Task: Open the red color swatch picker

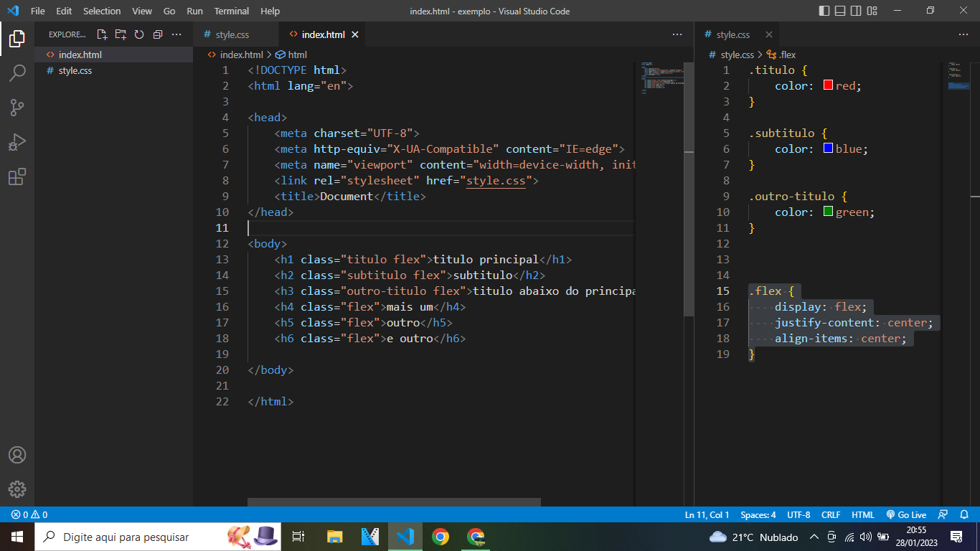Action: click(x=828, y=85)
